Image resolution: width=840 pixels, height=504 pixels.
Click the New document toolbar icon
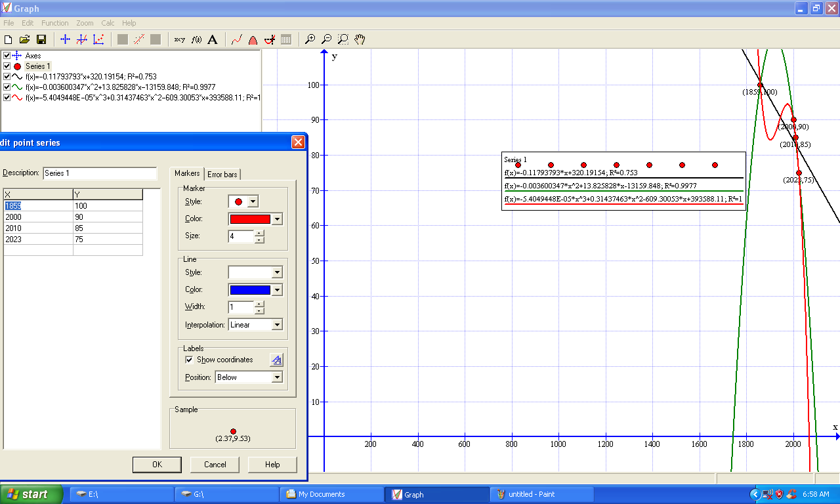(9, 39)
